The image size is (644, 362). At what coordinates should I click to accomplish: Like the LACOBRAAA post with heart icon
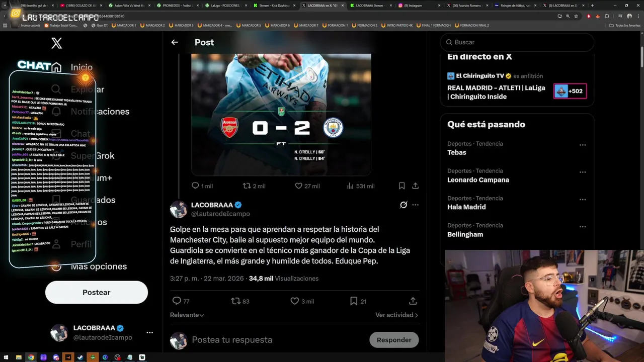coord(295,301)
